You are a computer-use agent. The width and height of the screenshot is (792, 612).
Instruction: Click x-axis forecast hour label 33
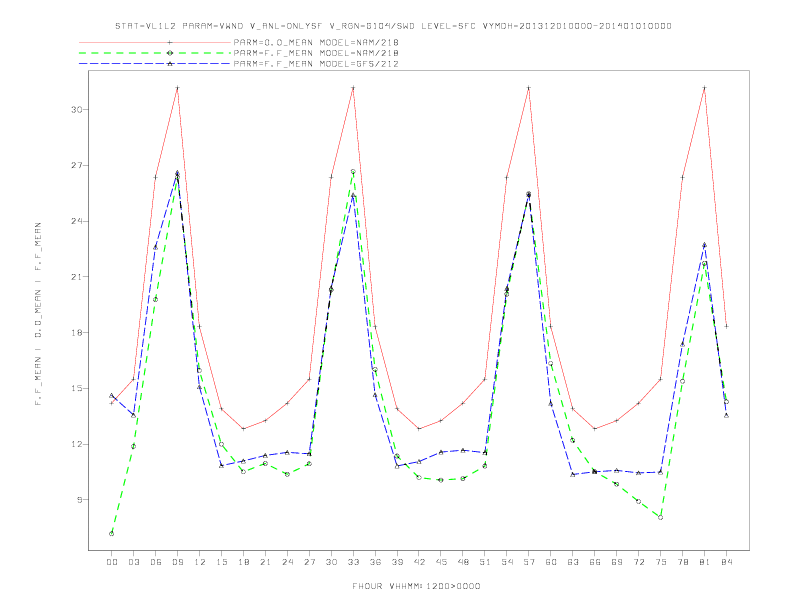(353, 562)
